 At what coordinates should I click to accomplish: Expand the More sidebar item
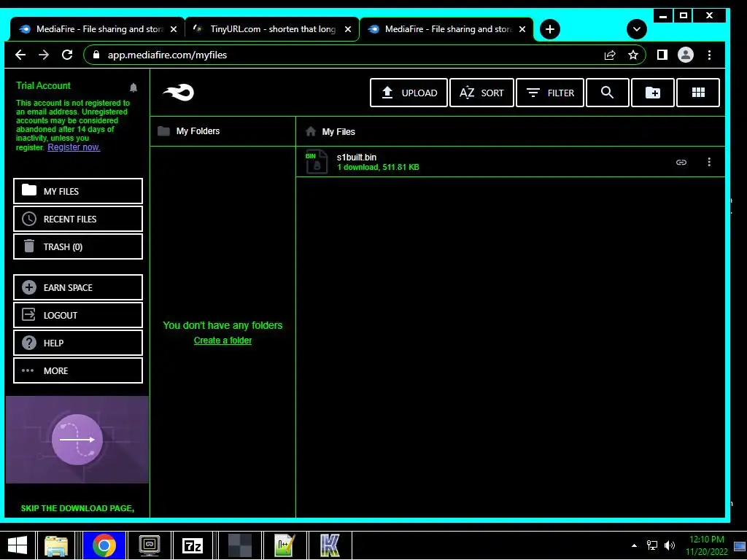tap(78, 370)
